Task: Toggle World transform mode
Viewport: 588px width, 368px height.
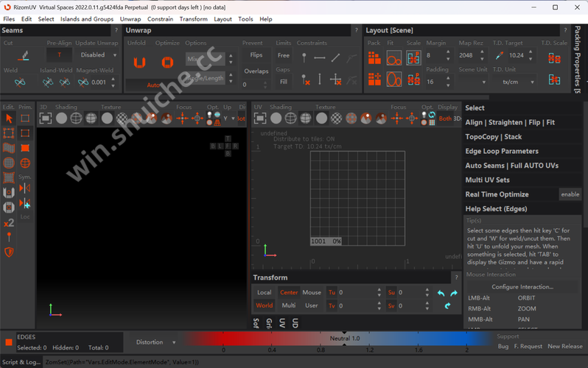Action: (264, 305)
